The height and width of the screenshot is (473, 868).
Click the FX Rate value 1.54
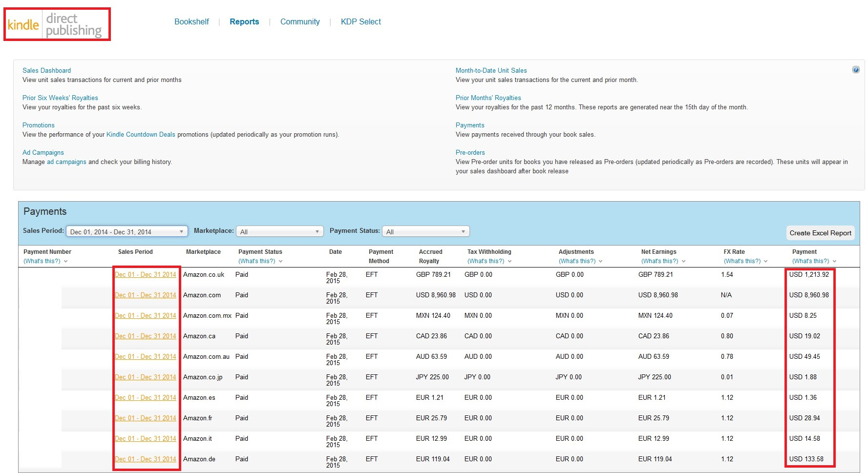pos(727,274)
